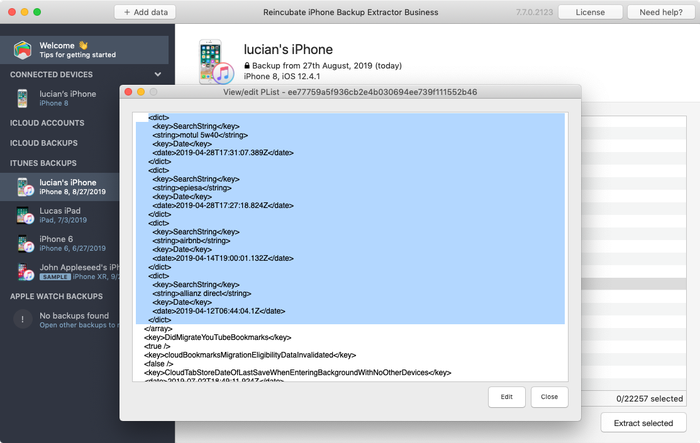700x443 pixels.
Task: Click the lock icon beside Backup from 27th August
Action: (247, 66)
